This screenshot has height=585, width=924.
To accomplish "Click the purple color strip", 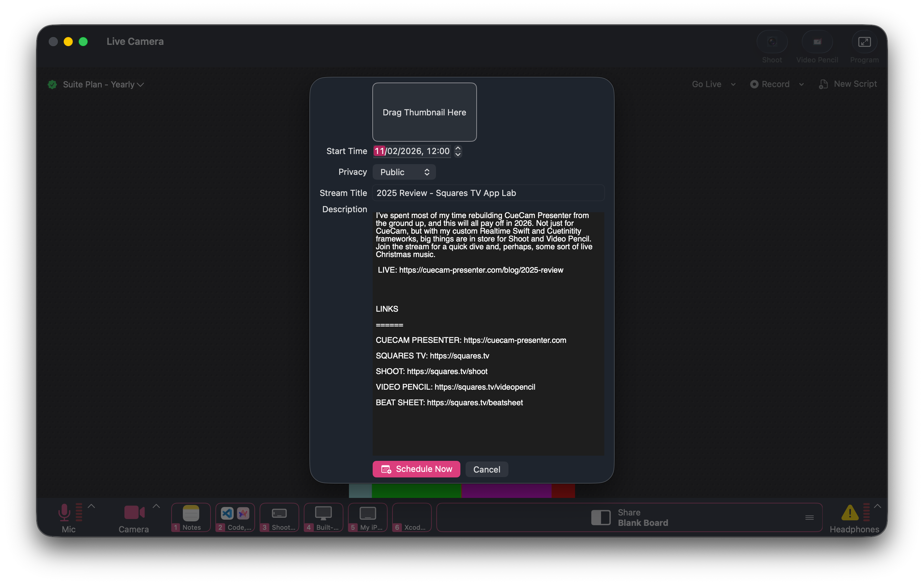I will point(506,490).
